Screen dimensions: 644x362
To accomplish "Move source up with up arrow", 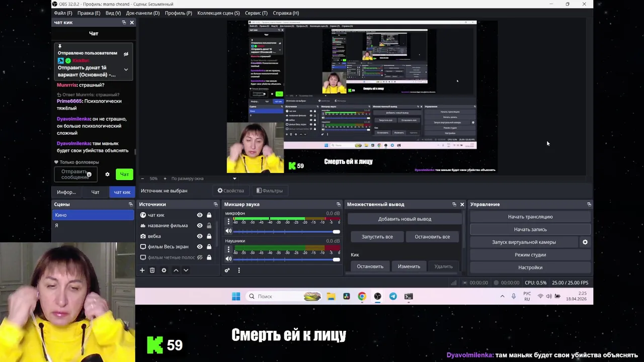I will (x=176, y=270).
